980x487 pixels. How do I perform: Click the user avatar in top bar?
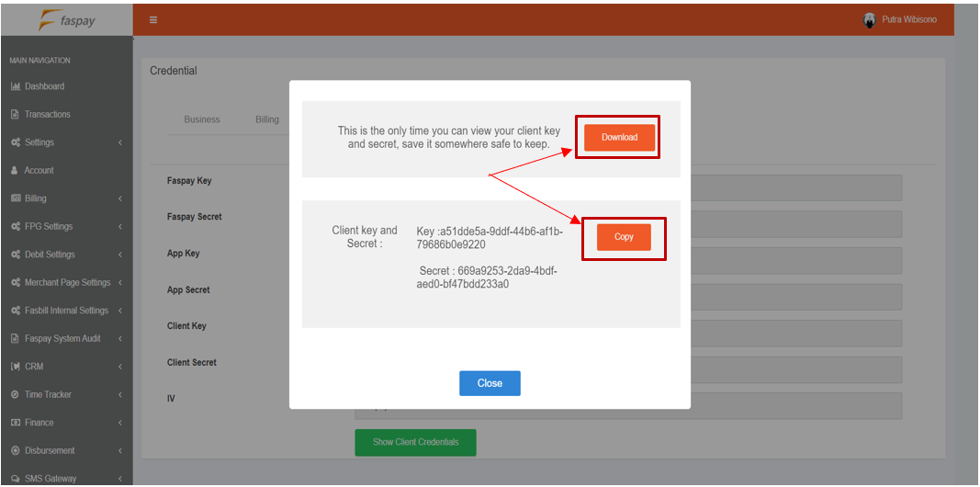click(x=870, y=20)
